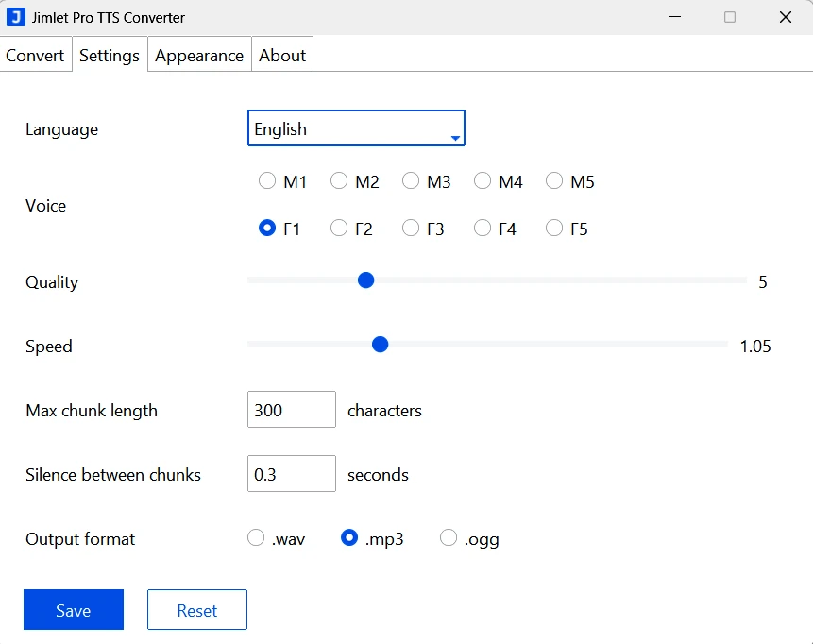
Task: Click the Save button
Action: 73,609
